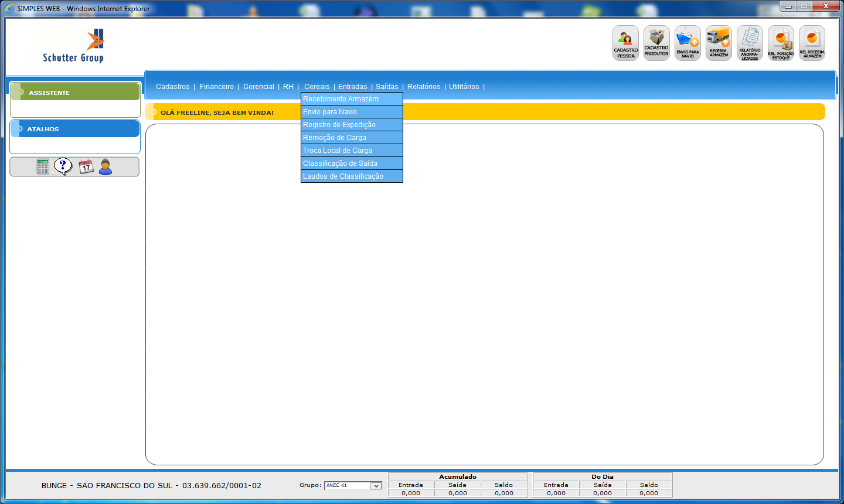844x504 pixels.
Task: Open the Cadastro Pessoa shortcut icon
Action: click(625, 43)
